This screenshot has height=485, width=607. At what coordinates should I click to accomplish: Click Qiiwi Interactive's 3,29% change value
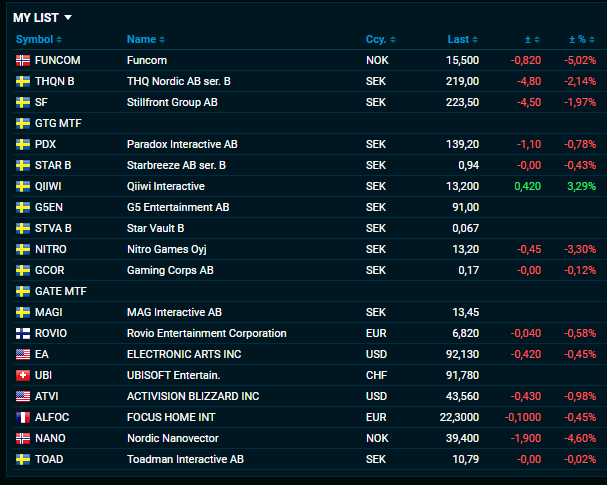581,186
